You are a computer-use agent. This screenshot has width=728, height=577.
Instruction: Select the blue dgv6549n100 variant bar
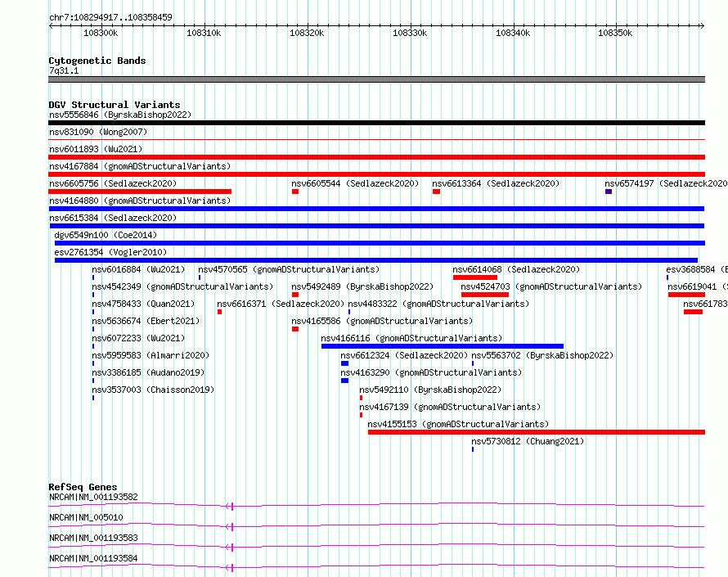tap(380, 243)
